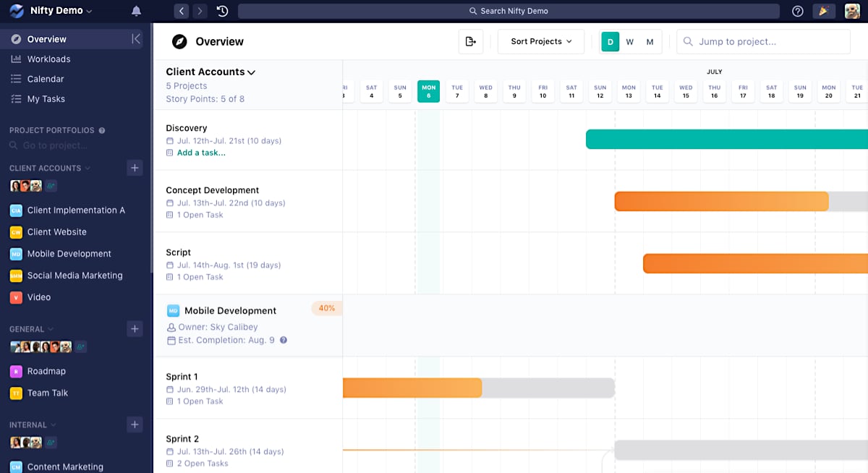Open the help question mark icon
This screenshot has width=868, height=473.
click(799, 11)
